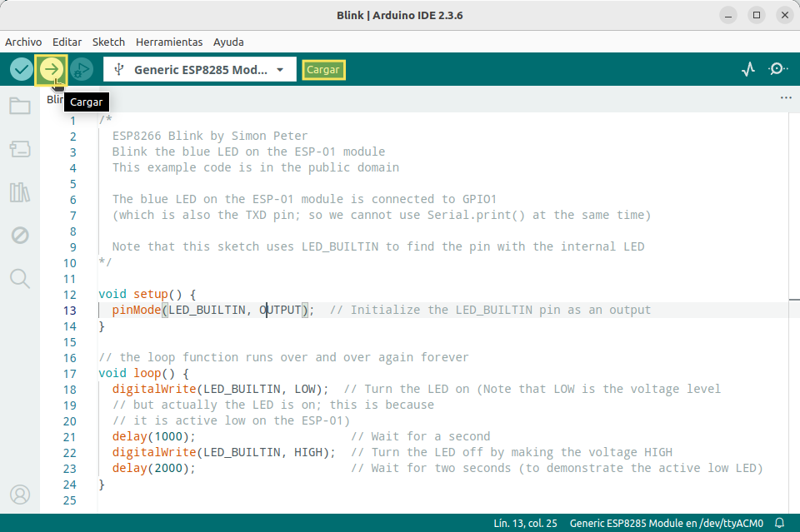Click comment '// Wait for a second'
Screen dimensions: 800x532
click(420, 437)
